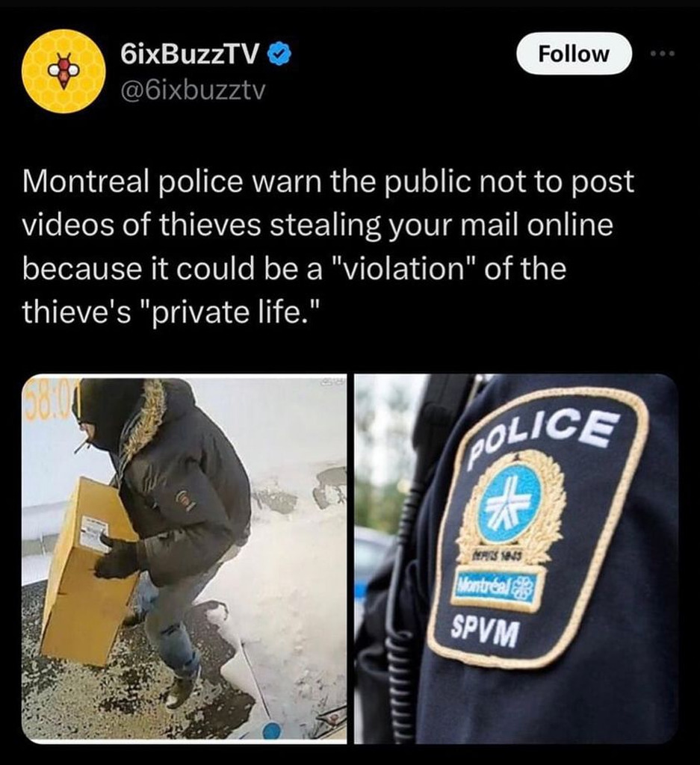The image size is (700, 765).
Task: Open the porch thief photo
Action: pos(185,559)
